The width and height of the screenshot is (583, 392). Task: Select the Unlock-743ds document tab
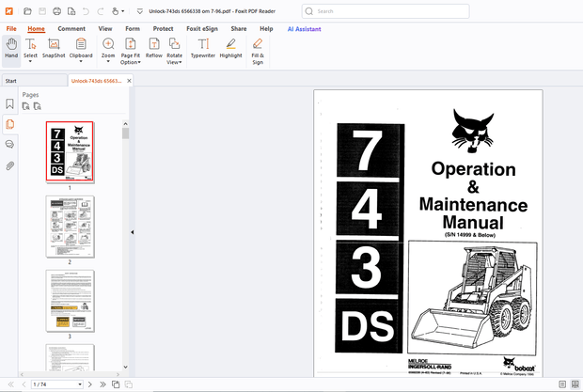pos(96,81)
